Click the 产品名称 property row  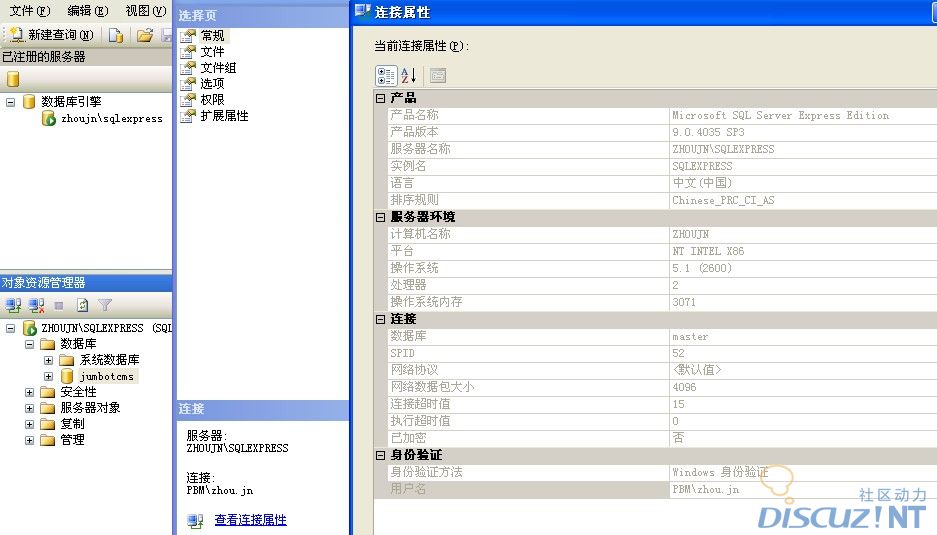[x=662, y=115]
